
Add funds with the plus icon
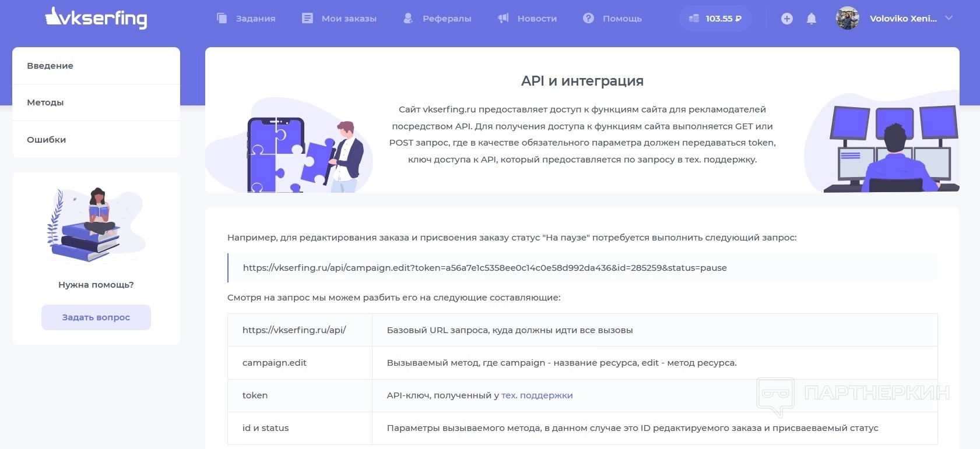coord(787,19)
